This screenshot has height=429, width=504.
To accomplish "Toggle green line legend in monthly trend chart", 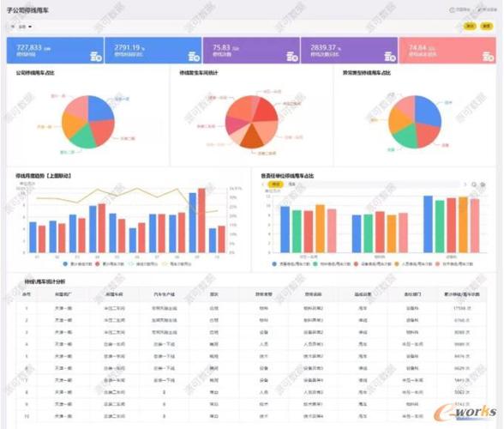I will [142, 264].
